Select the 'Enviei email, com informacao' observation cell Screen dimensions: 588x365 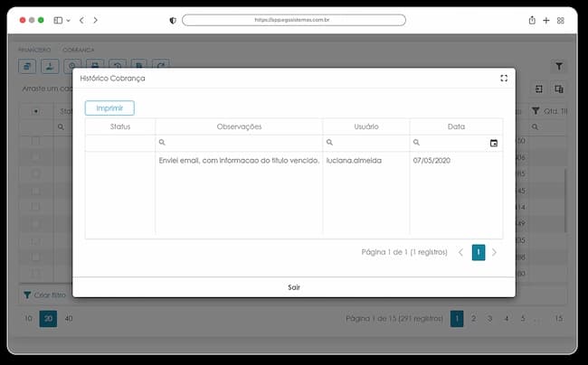(x=239, y=161)
